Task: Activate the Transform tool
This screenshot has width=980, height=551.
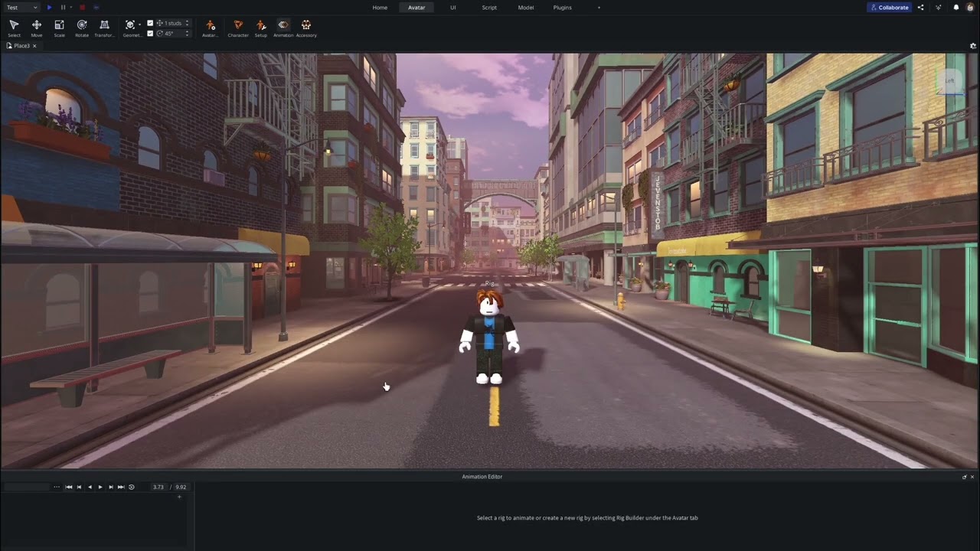Action: (x=104, y=28)
